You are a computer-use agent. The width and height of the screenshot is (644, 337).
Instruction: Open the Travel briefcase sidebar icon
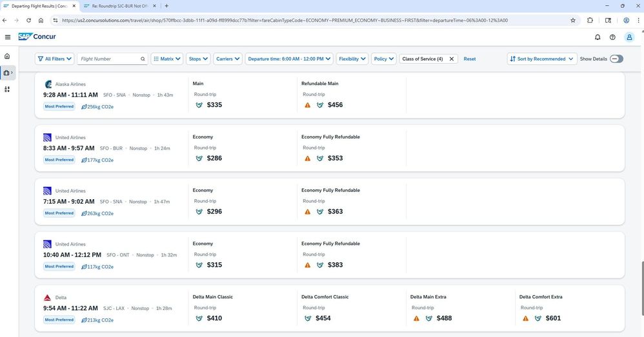click(x=8, y=73)
